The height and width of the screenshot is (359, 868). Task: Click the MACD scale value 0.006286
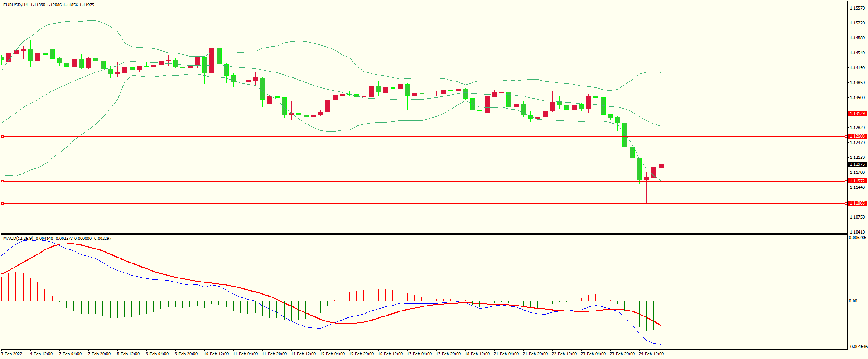(x=858, y=238)
